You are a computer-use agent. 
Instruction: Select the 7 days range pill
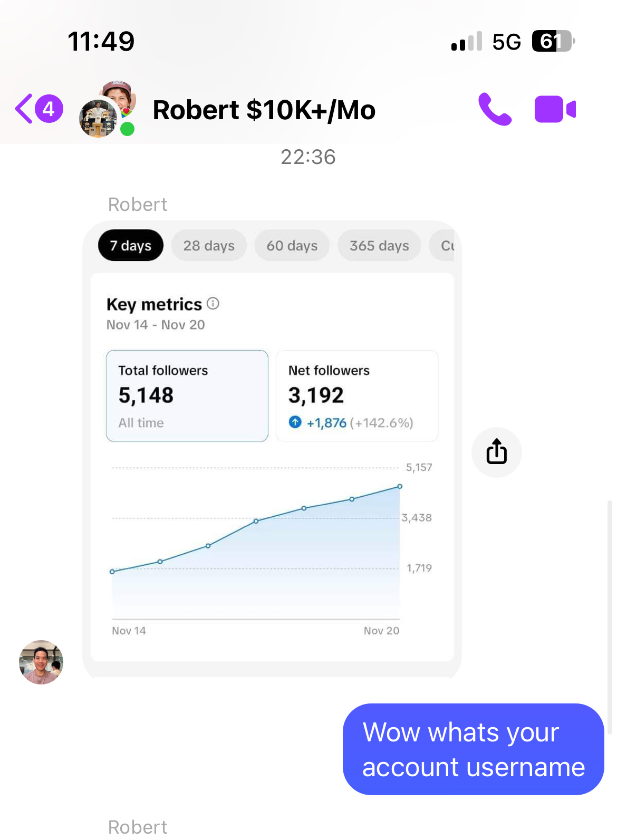point(131,245)
